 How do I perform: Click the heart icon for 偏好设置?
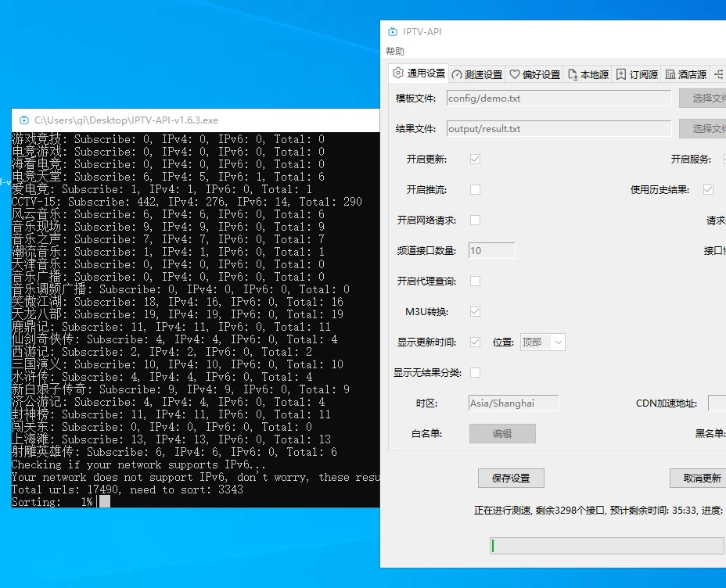click(514, 74)
